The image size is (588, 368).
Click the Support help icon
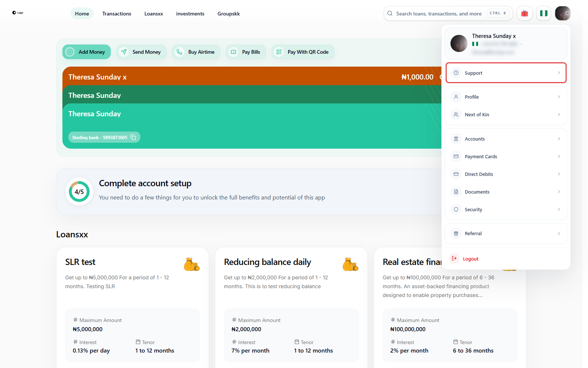[x=456, y=73]
